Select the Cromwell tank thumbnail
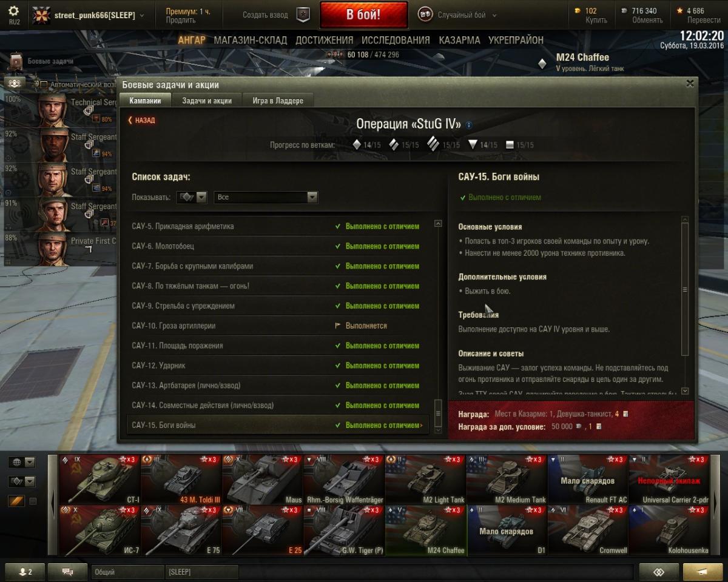728x582 pixels. pyautogui.click(x=587, y=530)
